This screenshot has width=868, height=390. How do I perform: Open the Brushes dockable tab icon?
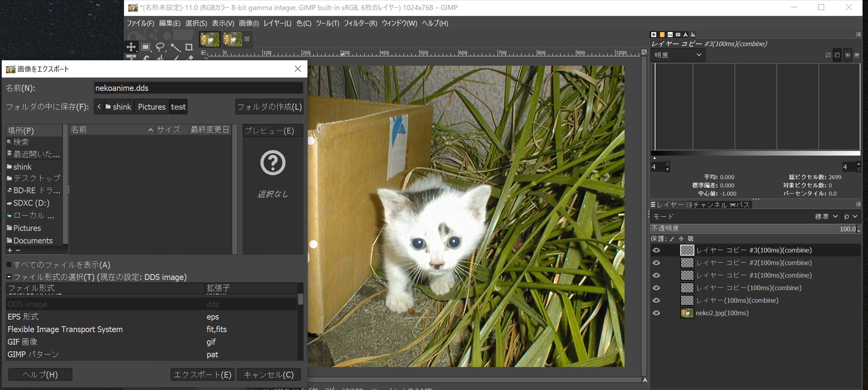click(x=654, y=34)
